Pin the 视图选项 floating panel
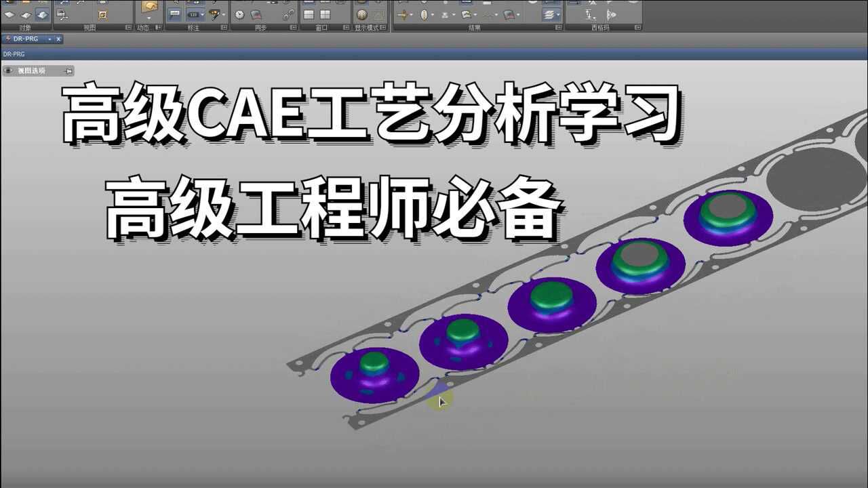 (68, 70)
